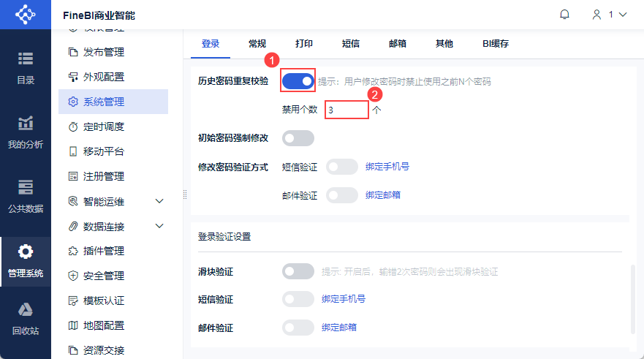Click 绑定邮箱 link under 登录验证设置
This screenshot has width=644, height=359.
coord(339,327)
